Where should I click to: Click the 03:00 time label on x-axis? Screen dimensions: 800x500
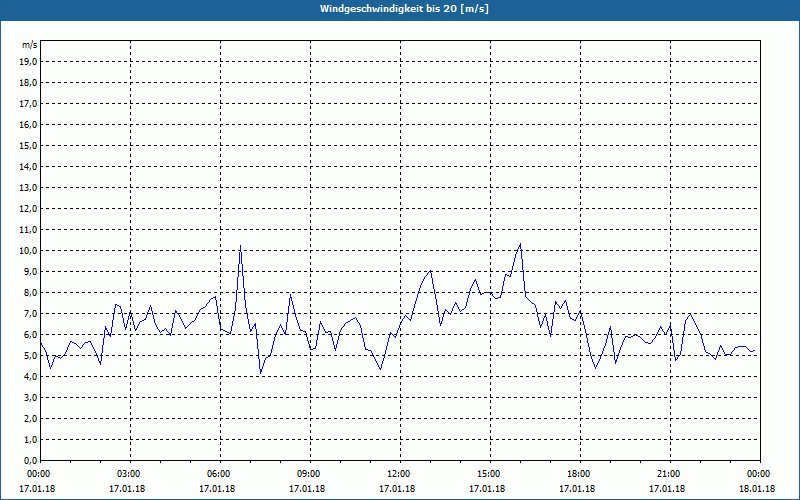coord(131,474)
